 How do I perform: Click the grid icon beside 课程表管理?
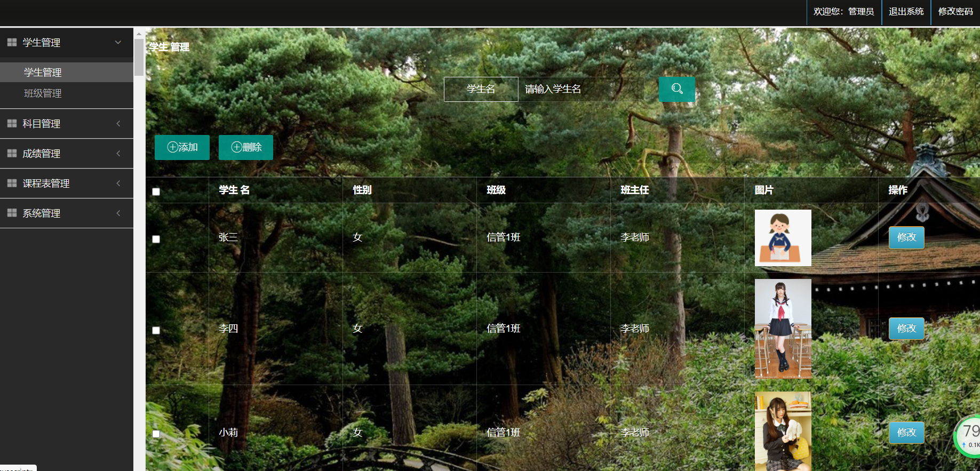pos(12,183)
